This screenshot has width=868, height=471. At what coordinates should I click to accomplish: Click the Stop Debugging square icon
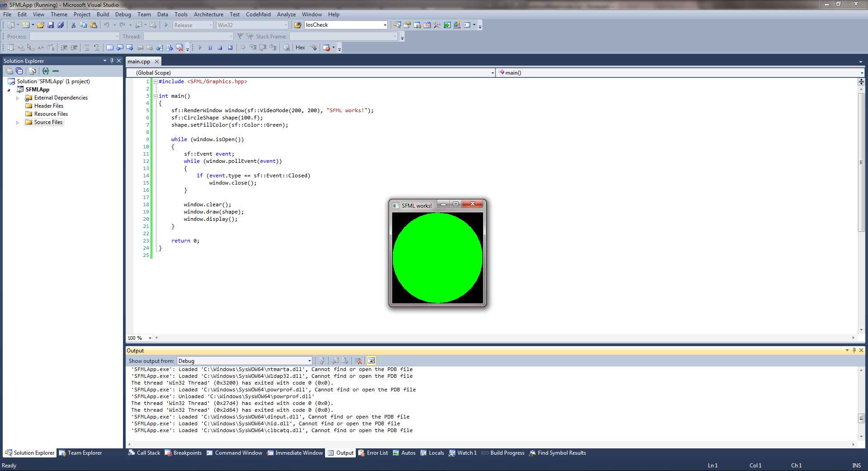click(220, 48)
